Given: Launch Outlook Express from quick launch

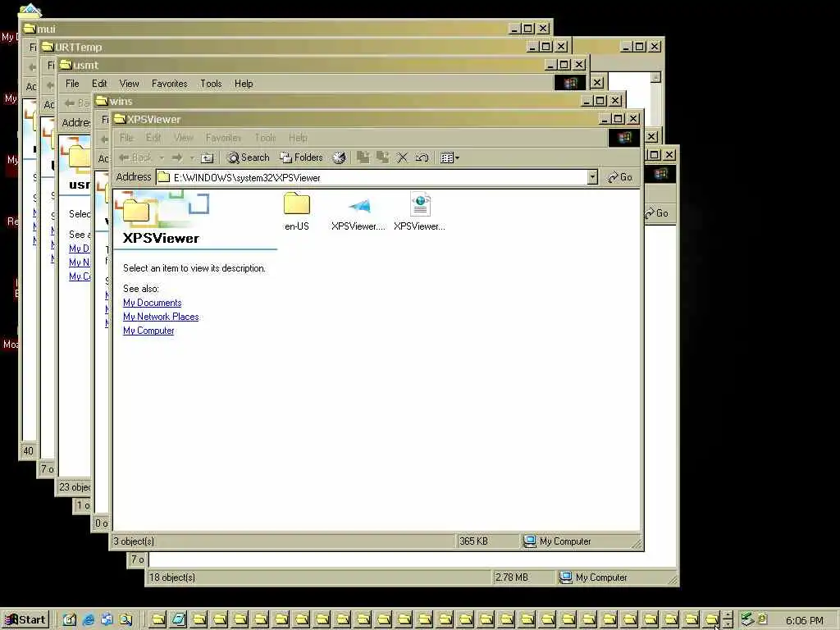Looking at the screenshot, I should (107, 620).
